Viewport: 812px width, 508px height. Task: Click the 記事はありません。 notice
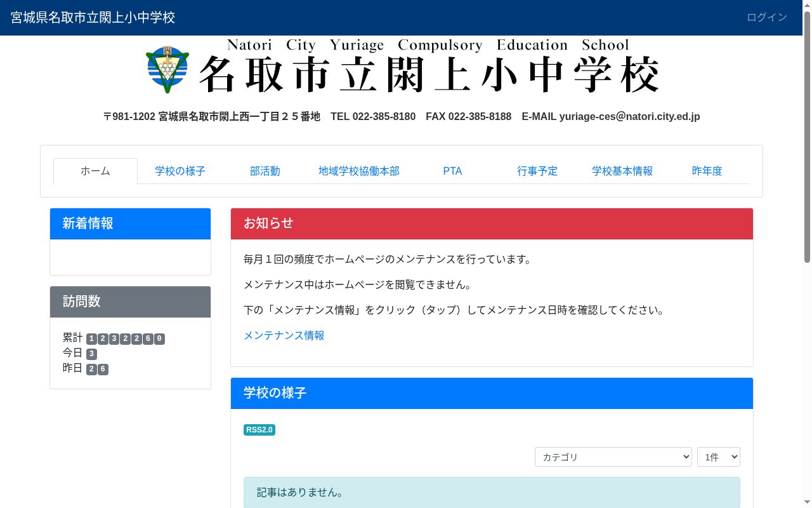coord(492,493)
